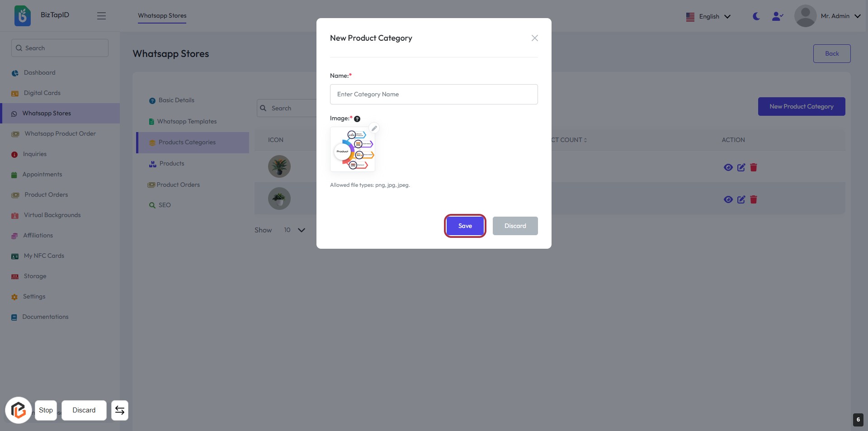Go to Dashboard in the sidebar
Image resolution: width=868 pixels, height=431 pixels.
tap(39, 73)
